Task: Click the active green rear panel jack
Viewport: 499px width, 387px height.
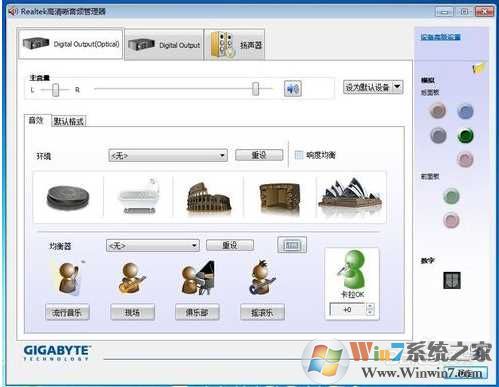Action: tap(465, 136)
